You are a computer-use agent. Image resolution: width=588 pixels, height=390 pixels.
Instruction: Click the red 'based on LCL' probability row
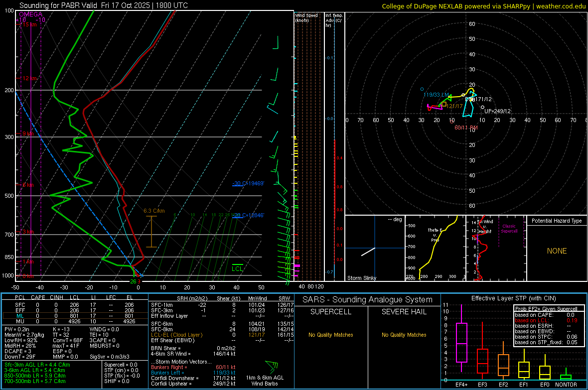pos(546,320)
